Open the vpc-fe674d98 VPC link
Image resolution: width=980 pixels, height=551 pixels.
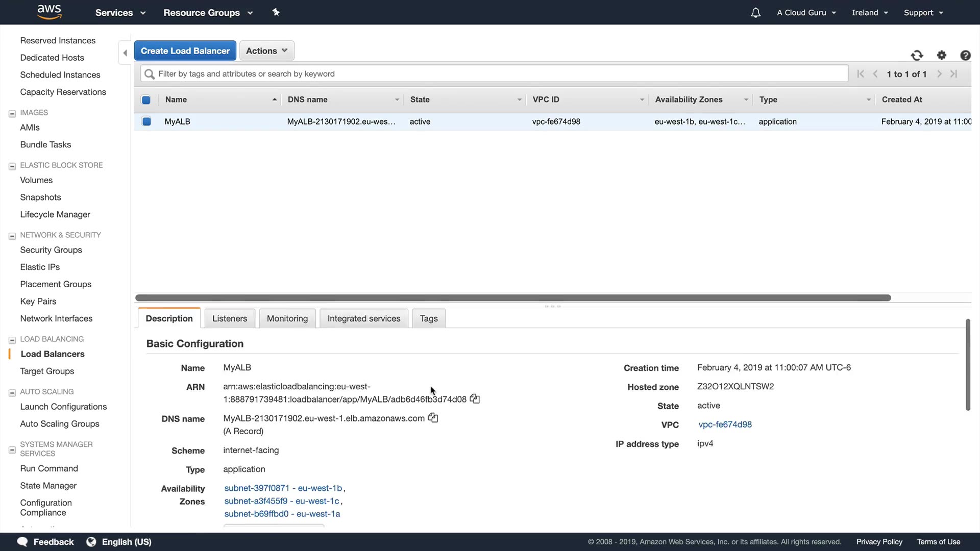(x=725, y=424)
